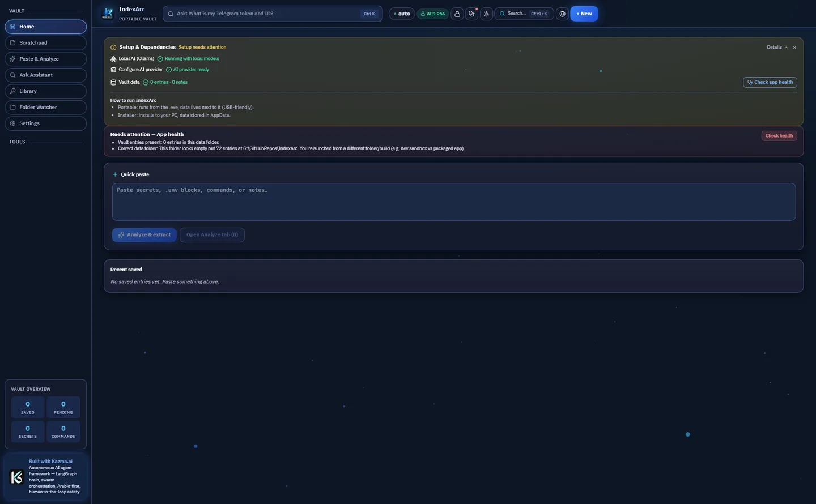Open language options via the globe icon

(x=562, y=14)
